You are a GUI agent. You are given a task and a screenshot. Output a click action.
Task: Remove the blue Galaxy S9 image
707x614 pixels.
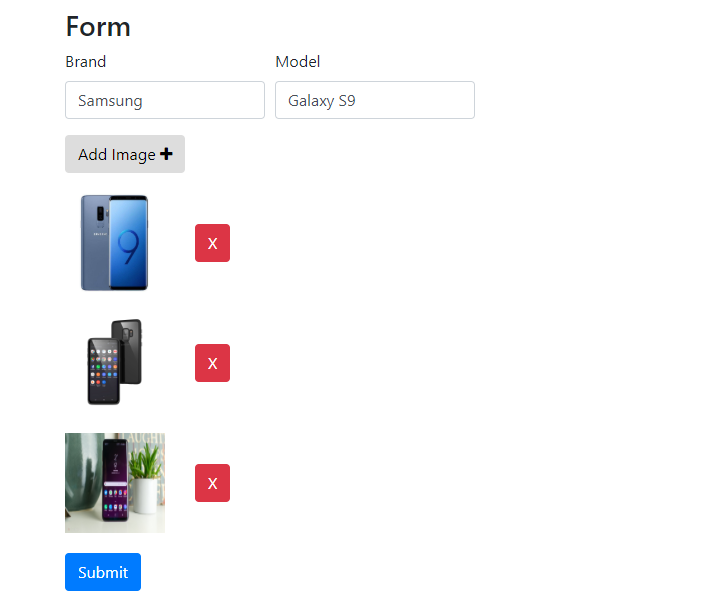pyautogui.click(x=212, y=243)
